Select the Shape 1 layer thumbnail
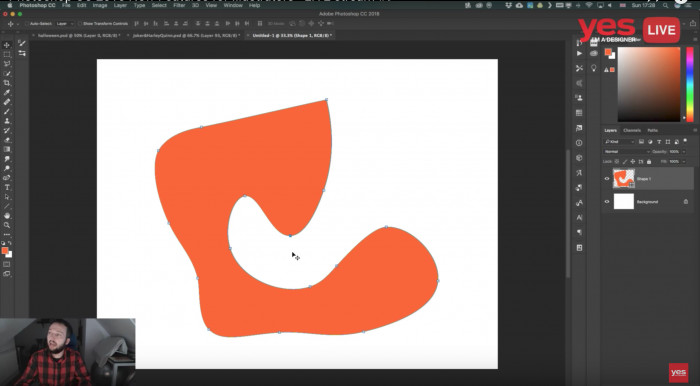700x386 pixels. coord(624,179)
